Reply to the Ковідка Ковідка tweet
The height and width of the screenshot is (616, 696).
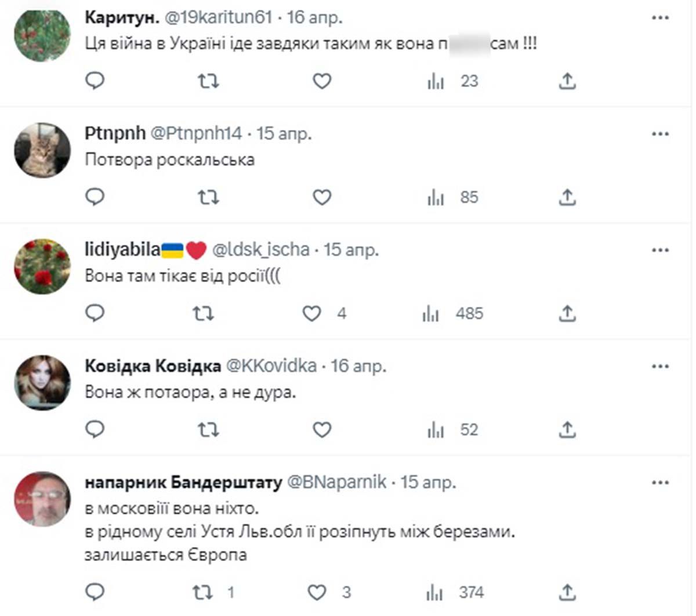coord(95,430)
